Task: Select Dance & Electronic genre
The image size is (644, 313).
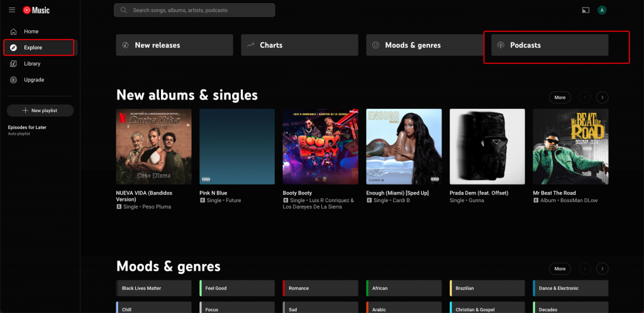Action: pos(570,288)
